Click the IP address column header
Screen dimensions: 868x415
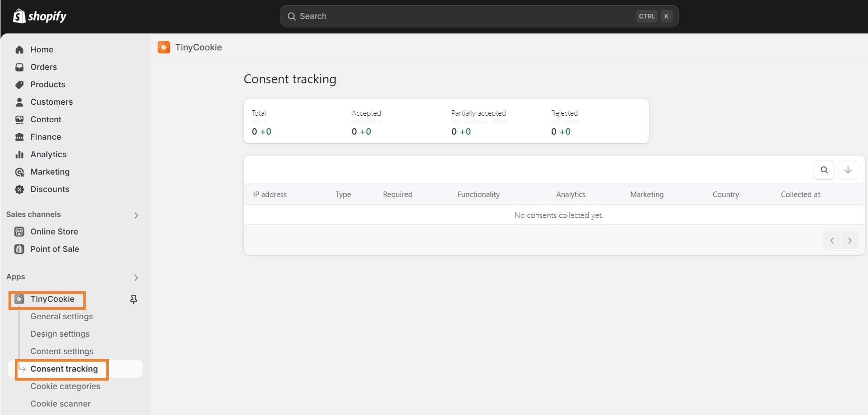pos(270,195)
